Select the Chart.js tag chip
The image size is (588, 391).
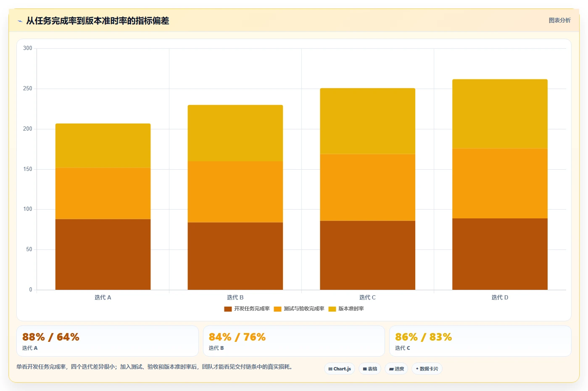(x=340, y=369)
